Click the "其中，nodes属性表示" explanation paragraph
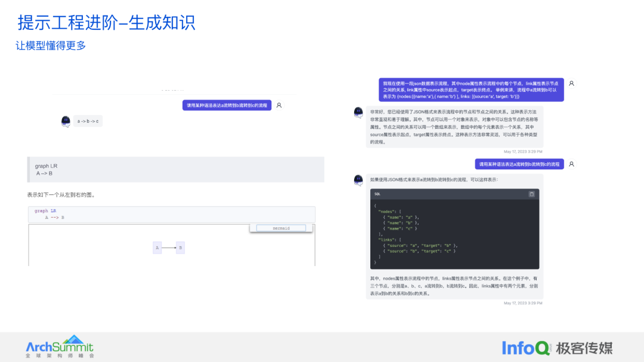The width and height of the screenshot is (644, 362). point(454,286)
